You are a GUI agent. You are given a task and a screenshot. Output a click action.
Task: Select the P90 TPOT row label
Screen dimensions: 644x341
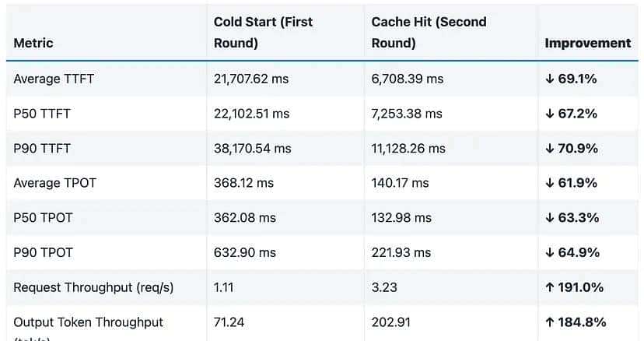[x=43, y=252]
